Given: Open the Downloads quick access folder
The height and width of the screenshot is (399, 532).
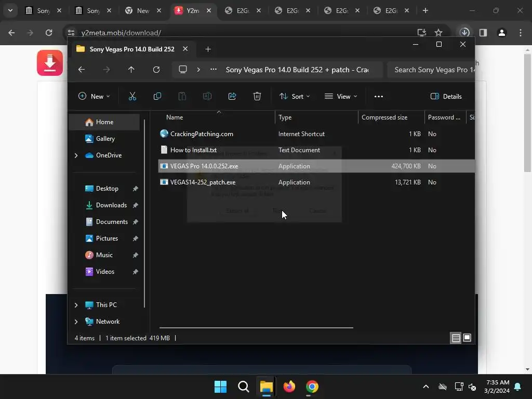Looking at the screenshot, I should point(111,205).
